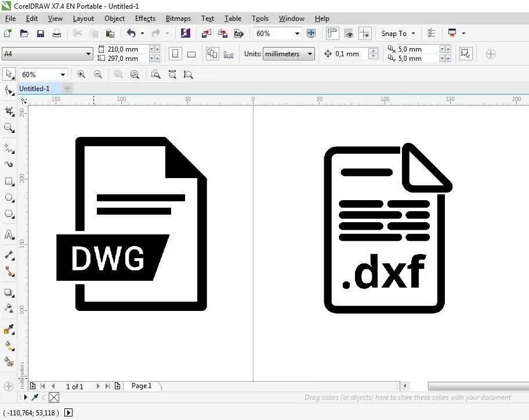Select the Freehand tool
Screen dimensions: 529x420
pos(9,148)
